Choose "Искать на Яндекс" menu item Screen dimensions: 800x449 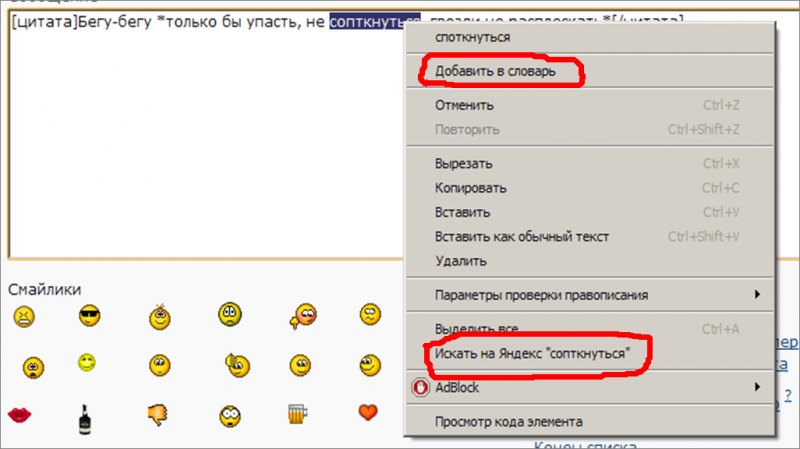(x=531, y=354)
